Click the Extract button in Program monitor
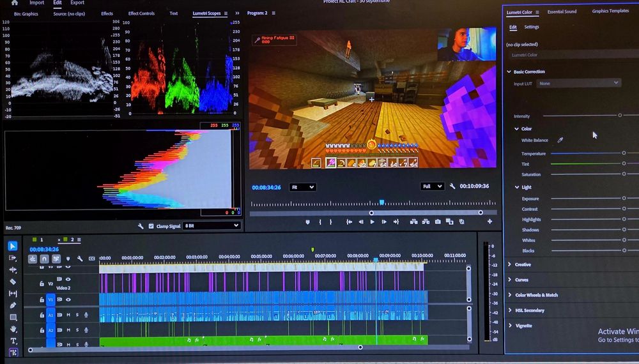This screenshot has width=639, height=364. coord(426,222)
